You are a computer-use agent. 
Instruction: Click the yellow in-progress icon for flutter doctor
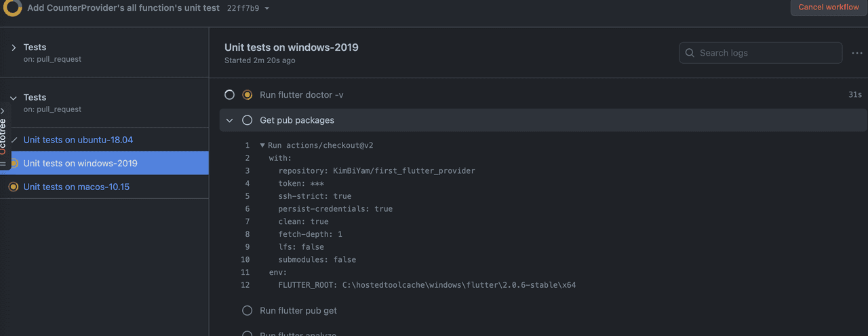[248, 95]
